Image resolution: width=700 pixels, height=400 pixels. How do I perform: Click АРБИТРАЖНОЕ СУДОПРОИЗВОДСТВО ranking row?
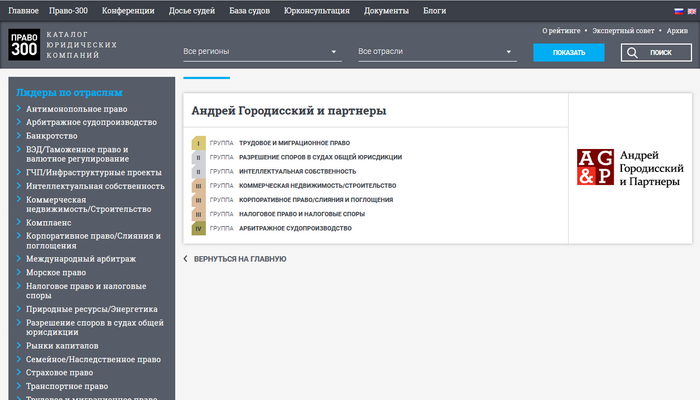pyautogui.click(x=296, y=229)
